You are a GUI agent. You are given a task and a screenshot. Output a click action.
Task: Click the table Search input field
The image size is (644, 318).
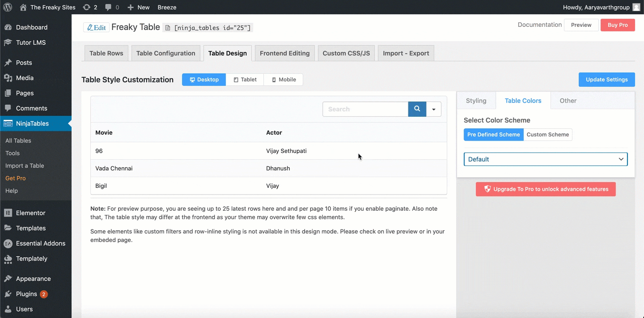pyautogui.click(x=365, y=109)
